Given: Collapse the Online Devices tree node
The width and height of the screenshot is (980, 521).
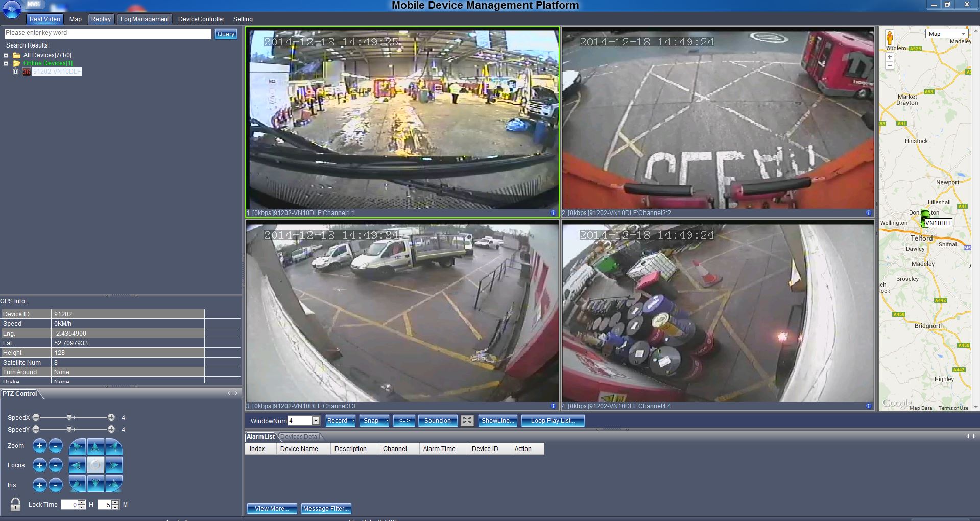Looking at the screenshot, I should [x=6, y=63].
